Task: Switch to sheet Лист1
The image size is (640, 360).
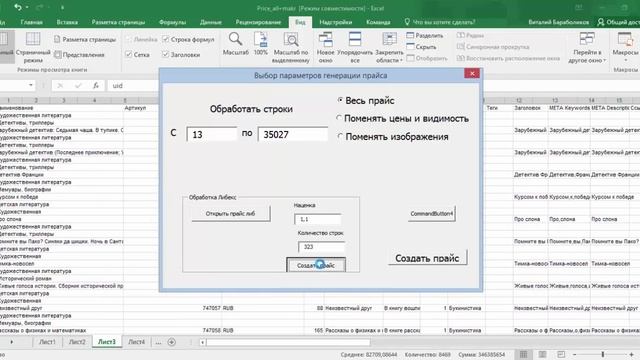Action: coord(47,342)
